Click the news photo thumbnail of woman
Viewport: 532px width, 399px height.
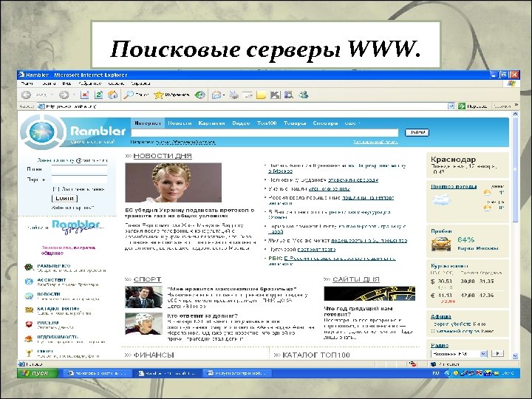(174, 183)
